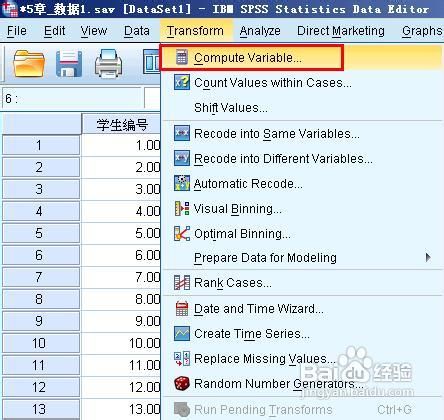
Task: Click the Optimal Binning icon
Action: tap(182, 233)
